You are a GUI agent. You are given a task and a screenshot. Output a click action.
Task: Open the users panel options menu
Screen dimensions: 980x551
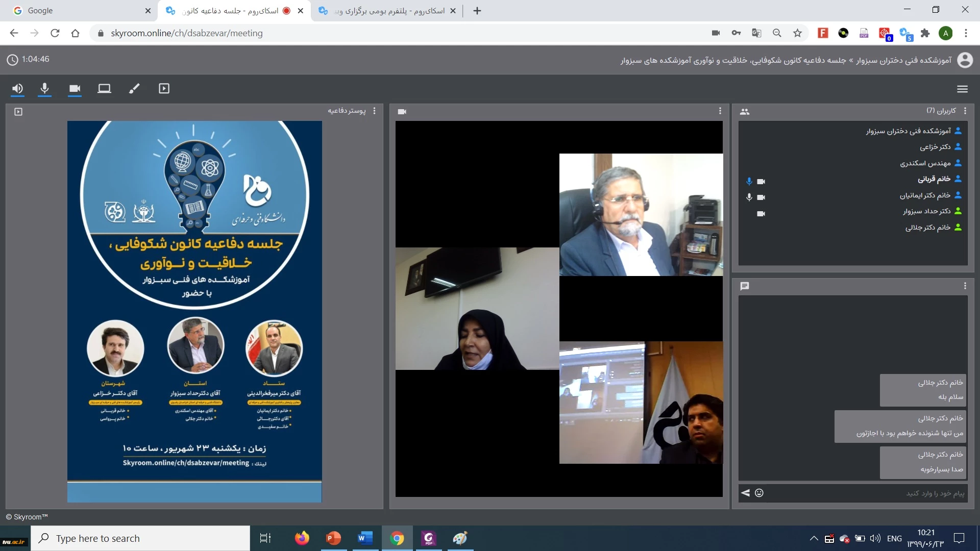click(965, 111)
